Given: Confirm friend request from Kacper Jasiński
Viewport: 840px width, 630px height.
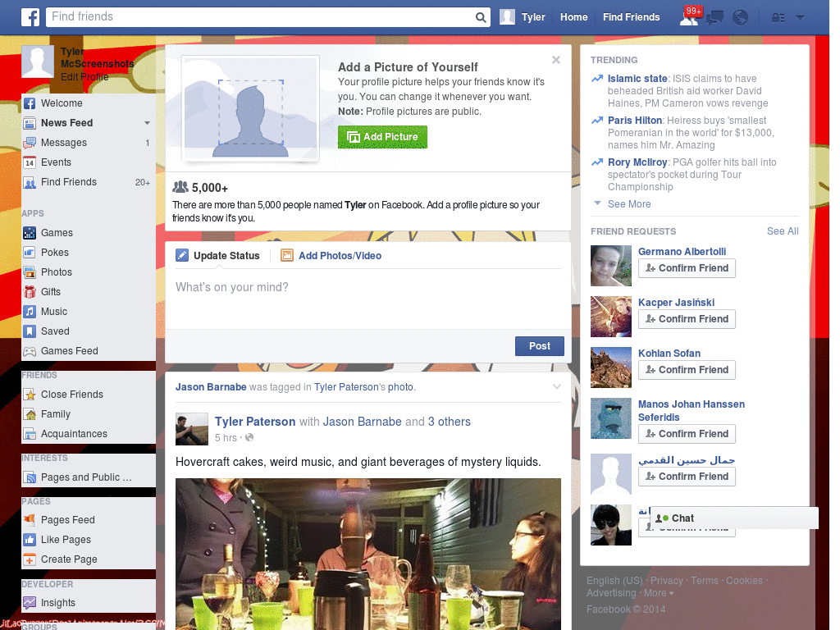Looking at the screenshot, I should [687, 319].
